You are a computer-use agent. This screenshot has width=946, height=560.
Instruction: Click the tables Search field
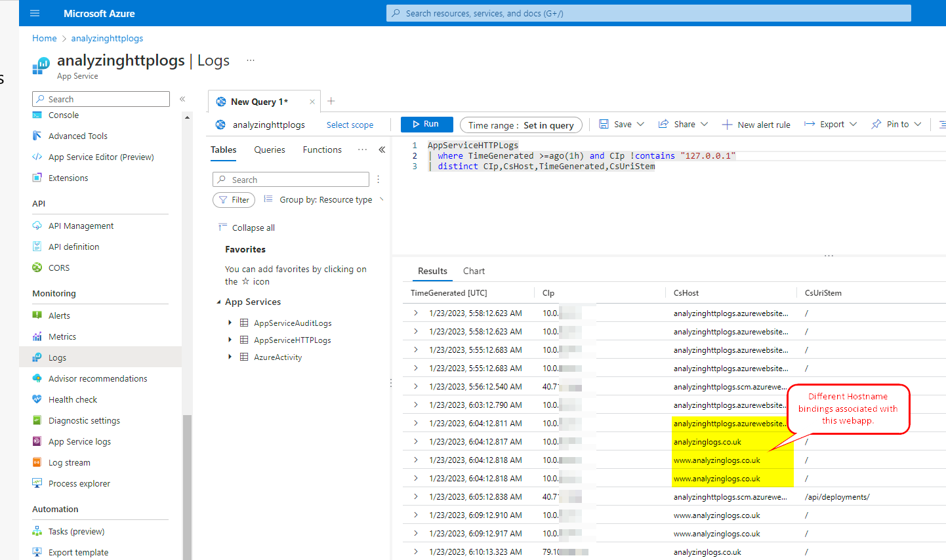coord(291,180)
